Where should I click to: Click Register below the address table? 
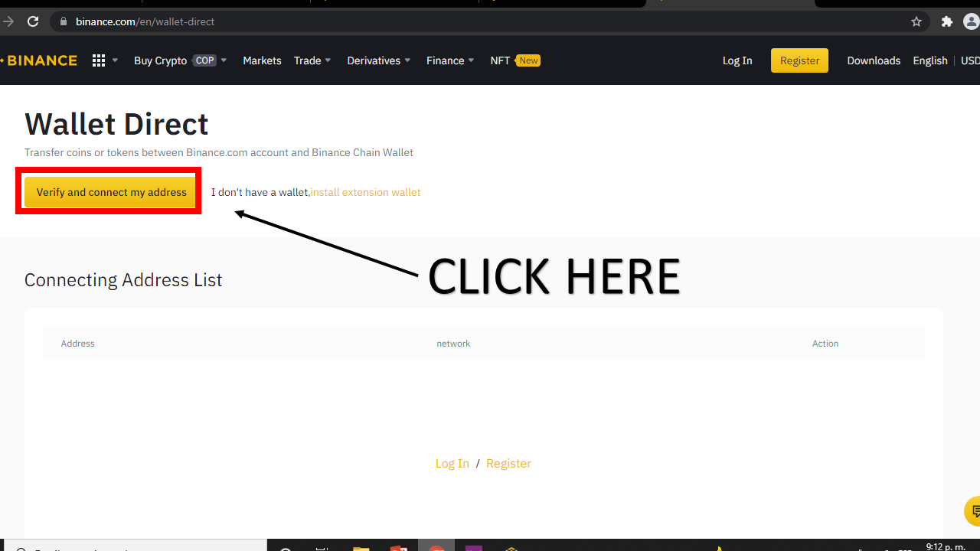508,463
